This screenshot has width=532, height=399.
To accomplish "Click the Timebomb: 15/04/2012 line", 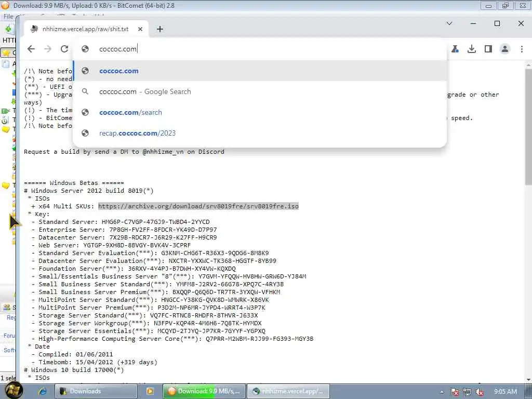I will [95, 362].
